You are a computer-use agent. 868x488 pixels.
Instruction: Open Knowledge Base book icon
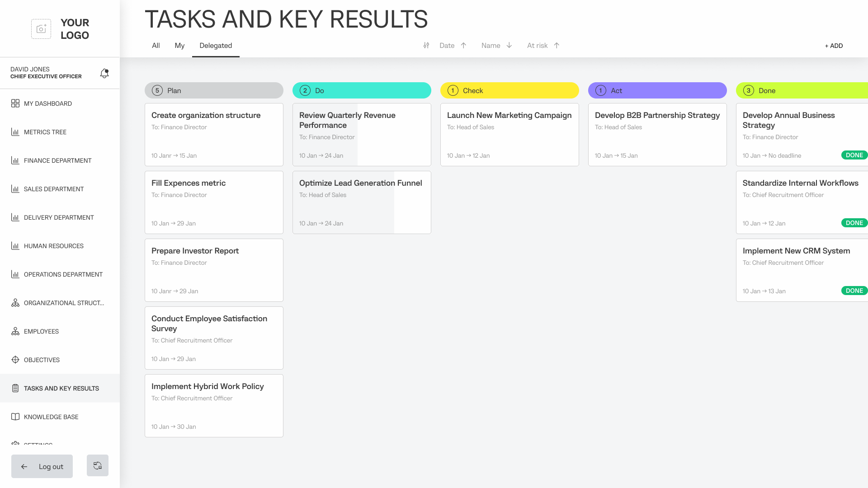tap(15, 417)
